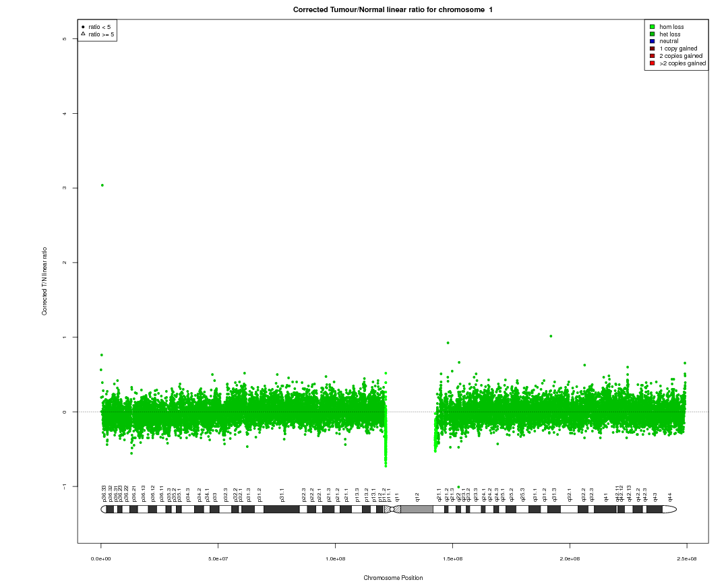Click the p13.3 cytoband label
This screenshot has height=582, width=728.
(357, 494)
